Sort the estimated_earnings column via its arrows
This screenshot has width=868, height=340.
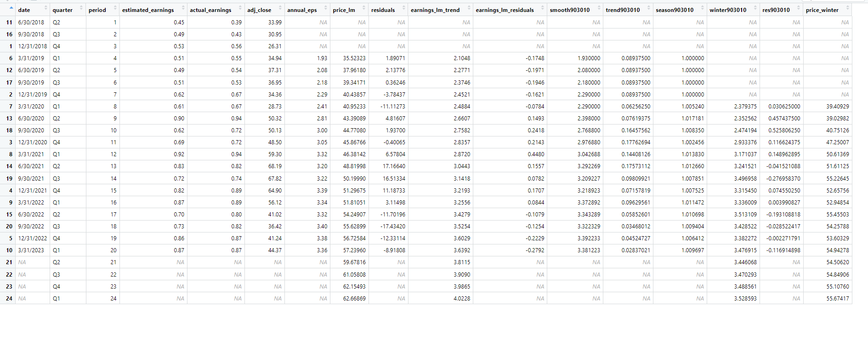click(183, 8)
